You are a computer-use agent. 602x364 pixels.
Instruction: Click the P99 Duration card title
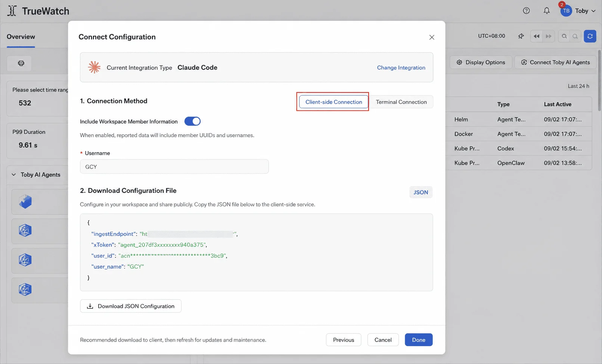[29, 132]
